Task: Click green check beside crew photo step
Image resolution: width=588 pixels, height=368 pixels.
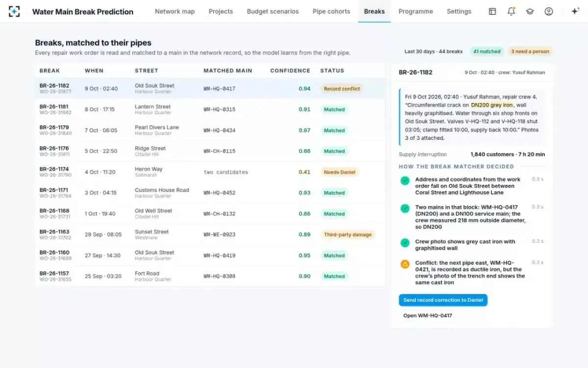Action: (x=405, y=243)
